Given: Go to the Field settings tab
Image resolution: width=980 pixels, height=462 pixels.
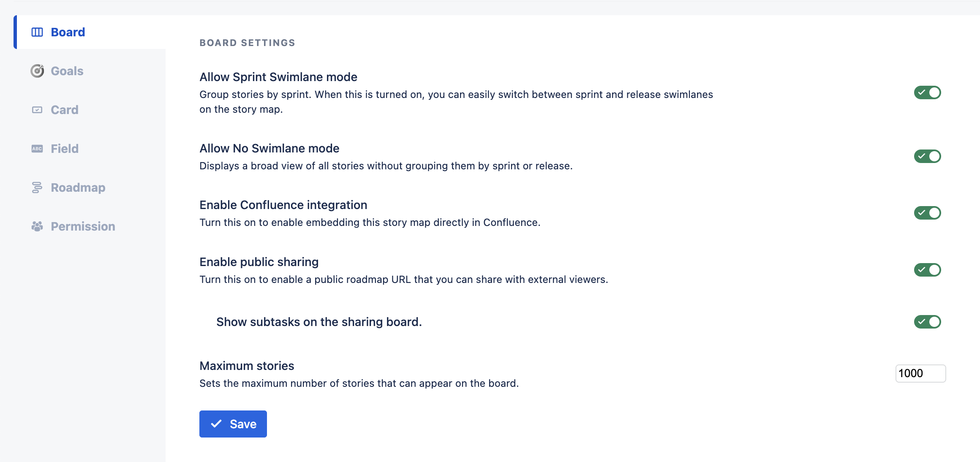Looking at the screenshot, I should (65, 149).
